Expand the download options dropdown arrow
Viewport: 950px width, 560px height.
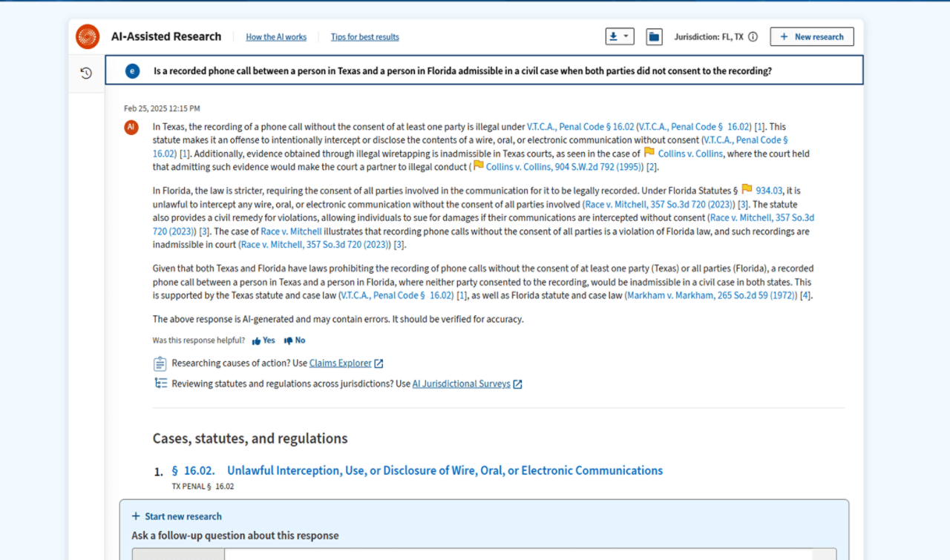point(626,36)
